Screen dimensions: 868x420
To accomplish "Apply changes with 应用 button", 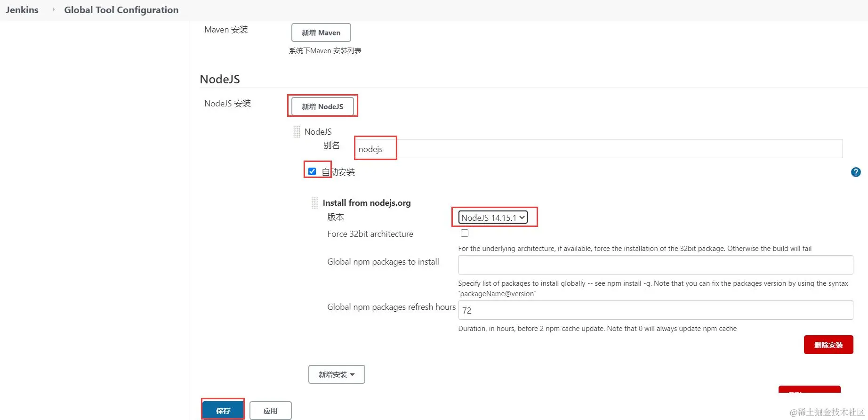I will [270, 411].
